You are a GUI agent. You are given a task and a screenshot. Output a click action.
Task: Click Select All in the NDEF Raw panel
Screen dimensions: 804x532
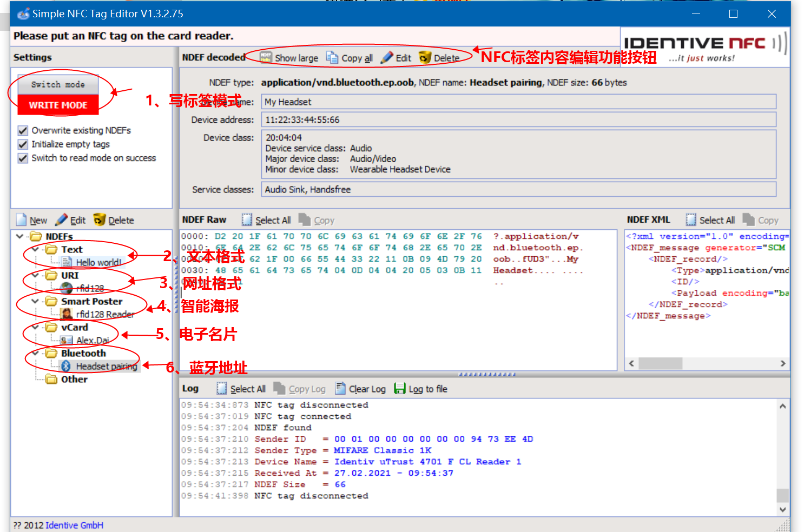[x=266, y=220]
